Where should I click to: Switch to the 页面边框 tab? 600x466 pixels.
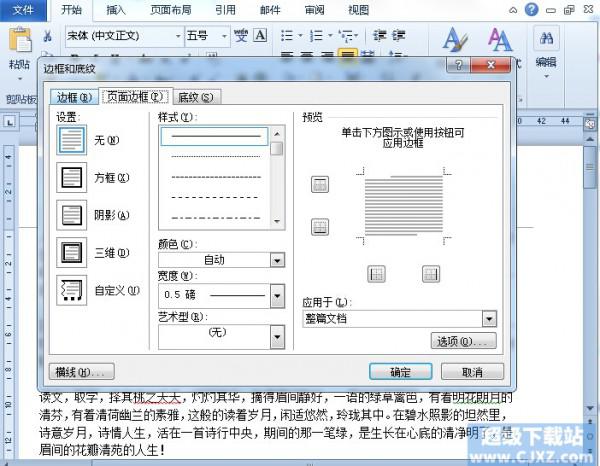[135, 96]
